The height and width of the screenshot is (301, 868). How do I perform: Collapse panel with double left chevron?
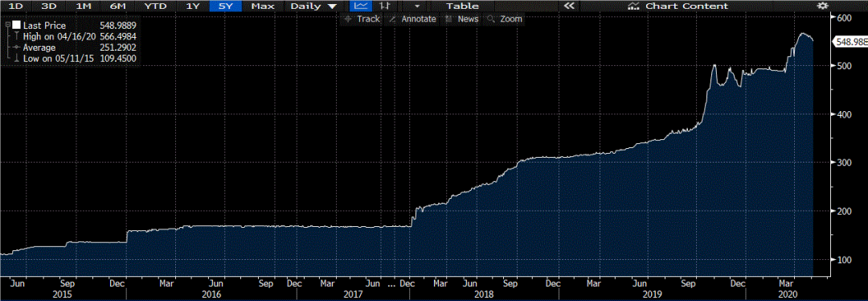point(569,6)
